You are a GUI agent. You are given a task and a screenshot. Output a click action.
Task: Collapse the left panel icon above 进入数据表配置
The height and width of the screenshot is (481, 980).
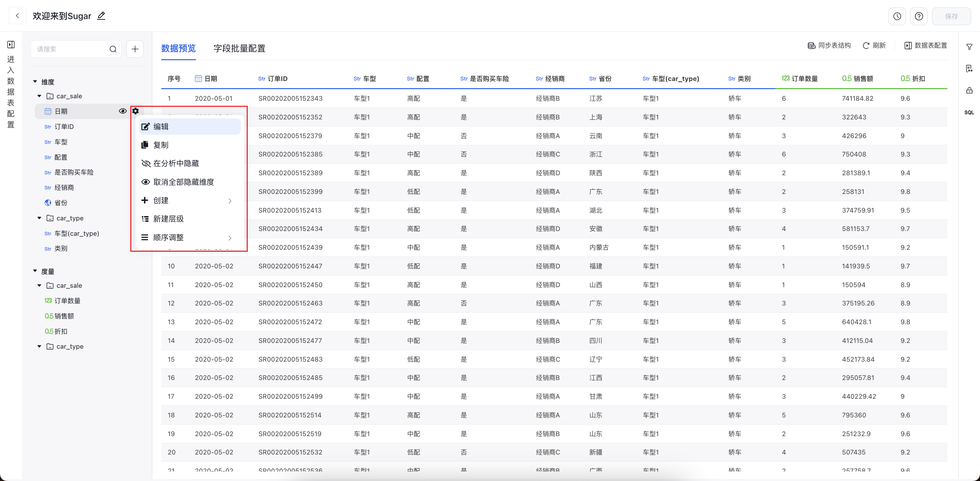tap(11, 45)
